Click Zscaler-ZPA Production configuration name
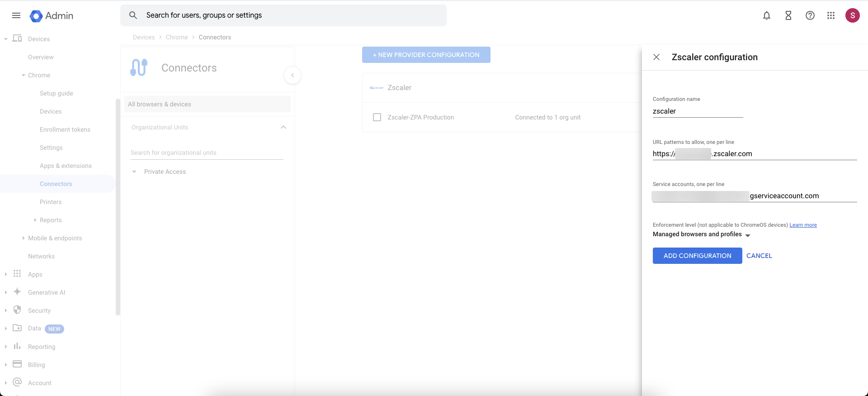Viewport: 868px width, 396px height. tap(421, 117)
